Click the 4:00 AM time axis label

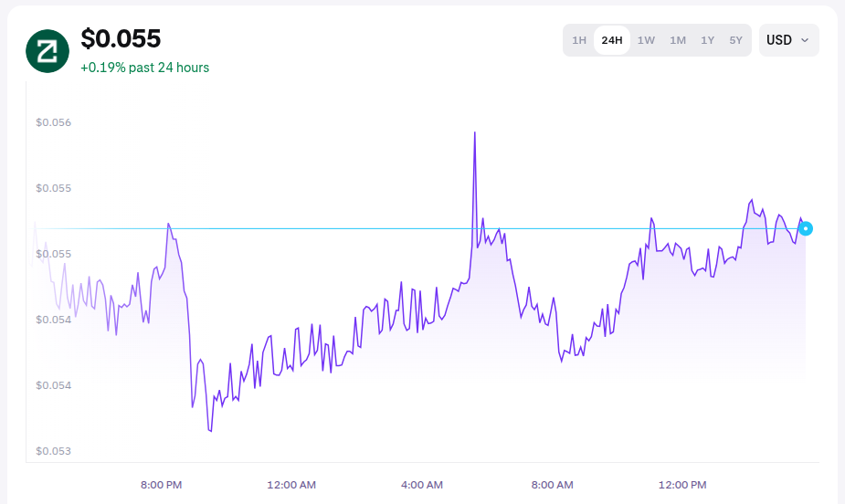[422, 484]
